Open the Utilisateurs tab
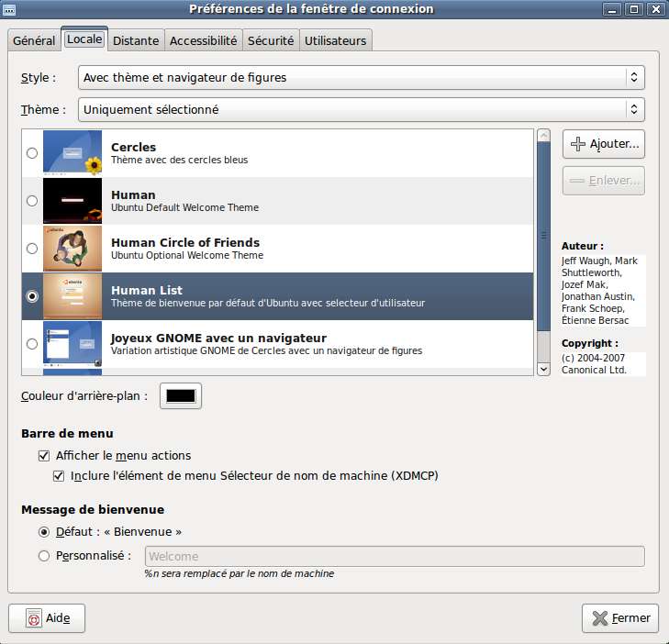The image size is (669, 644). coord(335,40)
